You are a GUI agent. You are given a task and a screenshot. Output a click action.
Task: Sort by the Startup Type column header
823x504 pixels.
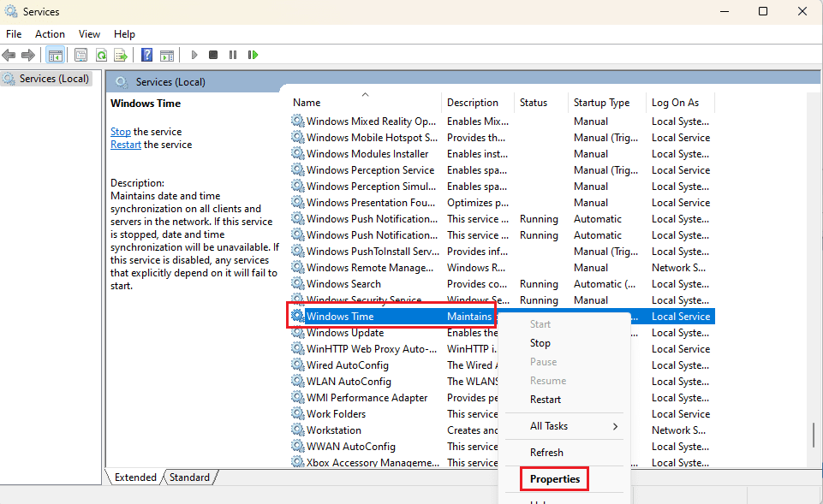(x=607, y=103)
